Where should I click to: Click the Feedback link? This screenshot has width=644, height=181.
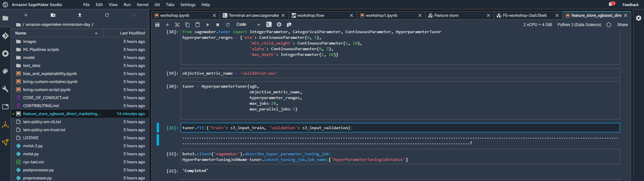point(631,5)
